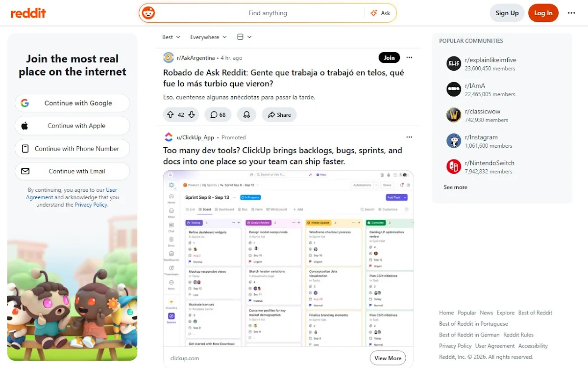This screenshot has height=368, width=588.
Task: Open the r/classicwow community
Action: click(x=483, y=111)
